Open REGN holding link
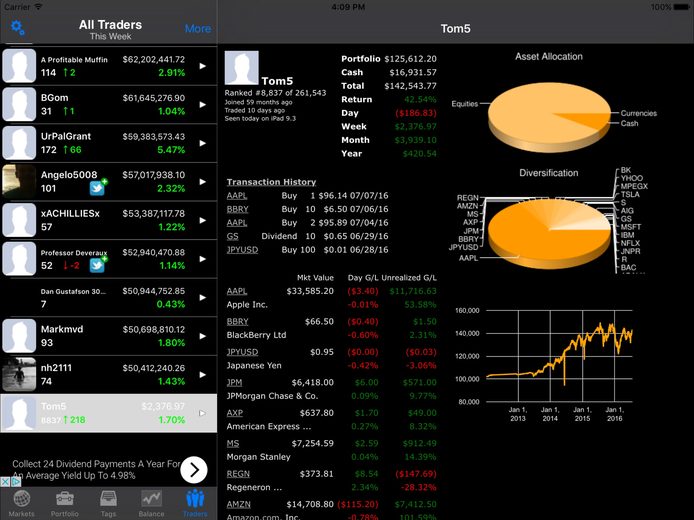 pos(238,474)
